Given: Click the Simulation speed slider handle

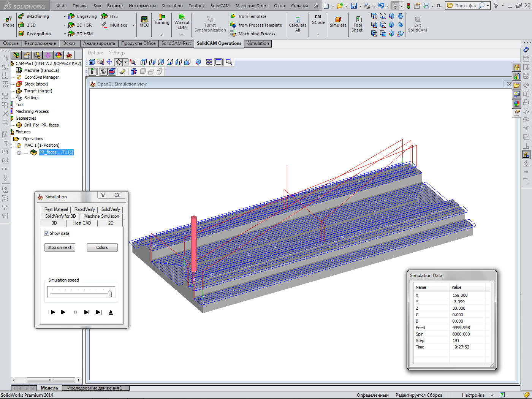Looking at the screenshot, I should tap(110, 294).
